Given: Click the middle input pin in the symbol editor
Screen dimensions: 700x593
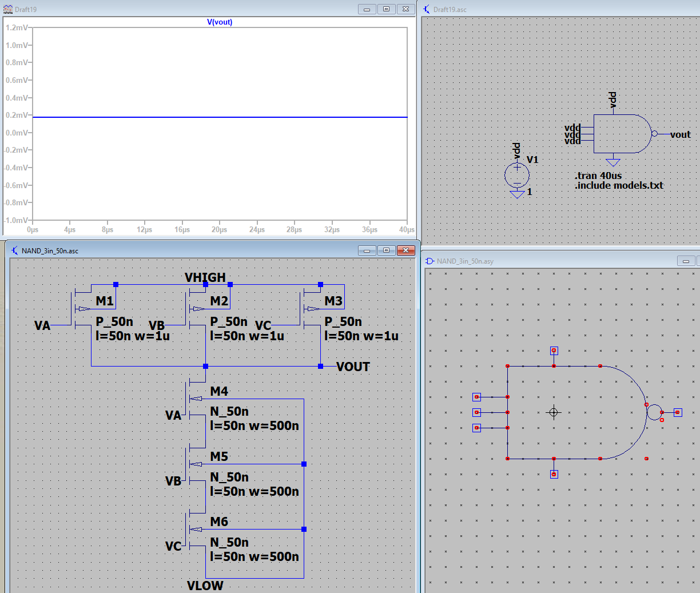Looking at the screenshot, I should (x=476, y=412).
